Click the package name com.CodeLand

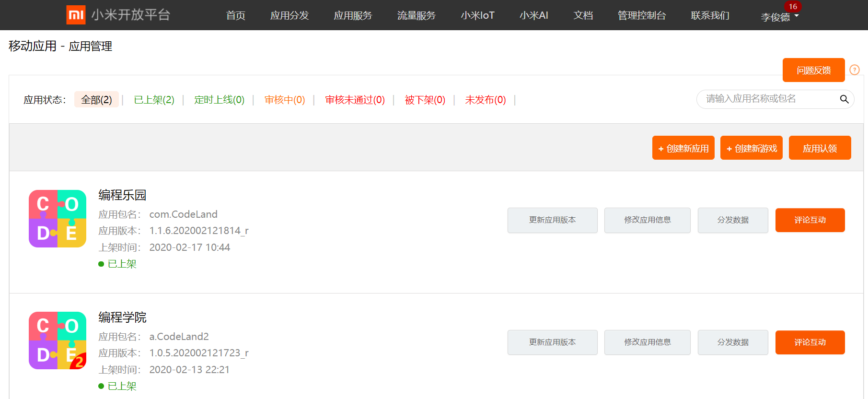[184, 214]
